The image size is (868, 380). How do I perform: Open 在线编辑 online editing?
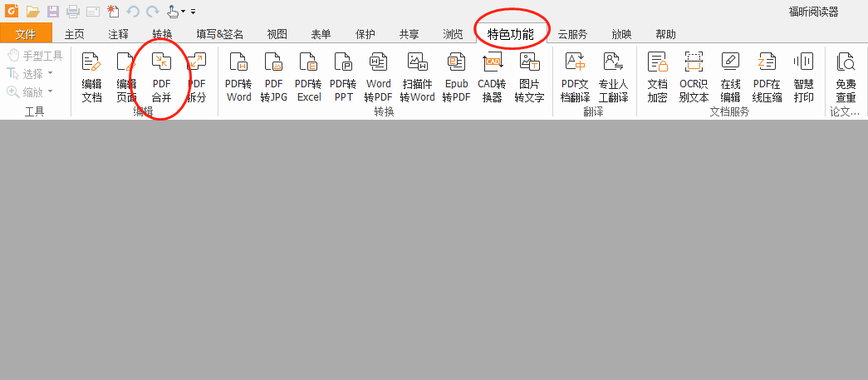pos(731,77)
